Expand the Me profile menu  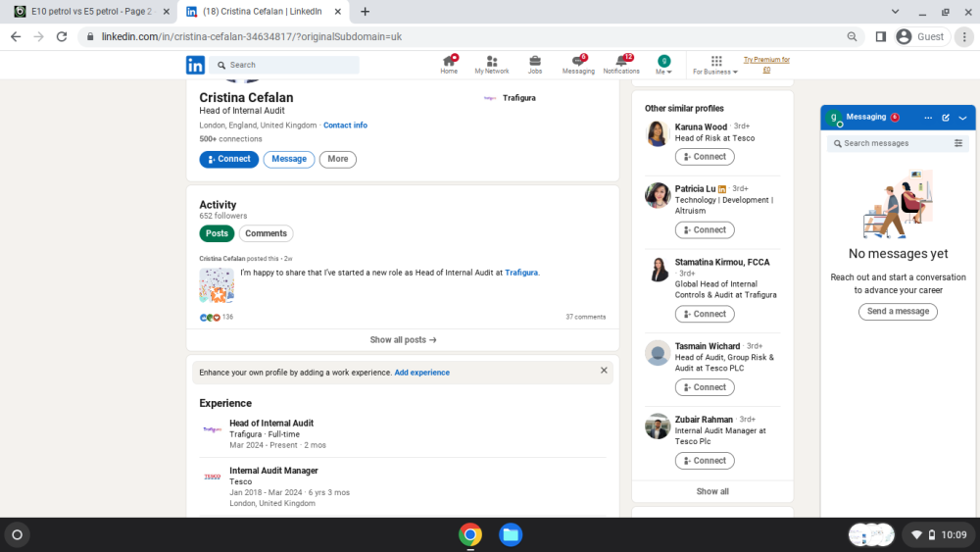pyautogui.click(x=663, y=65)
